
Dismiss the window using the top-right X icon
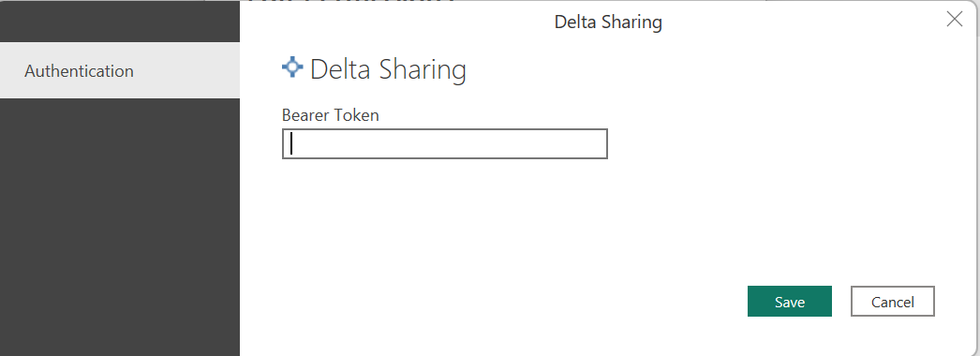pyautogui.click(x=955, y=20)
